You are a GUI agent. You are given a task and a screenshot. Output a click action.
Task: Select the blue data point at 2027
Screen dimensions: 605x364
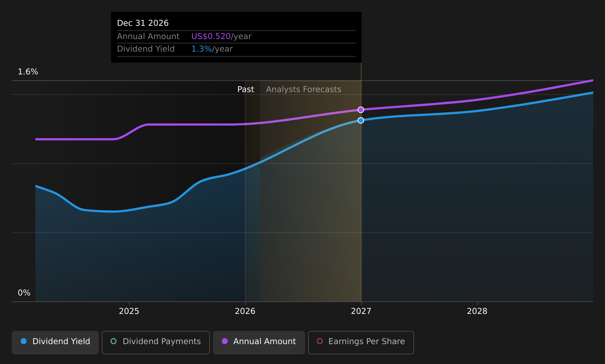point(361,120)
